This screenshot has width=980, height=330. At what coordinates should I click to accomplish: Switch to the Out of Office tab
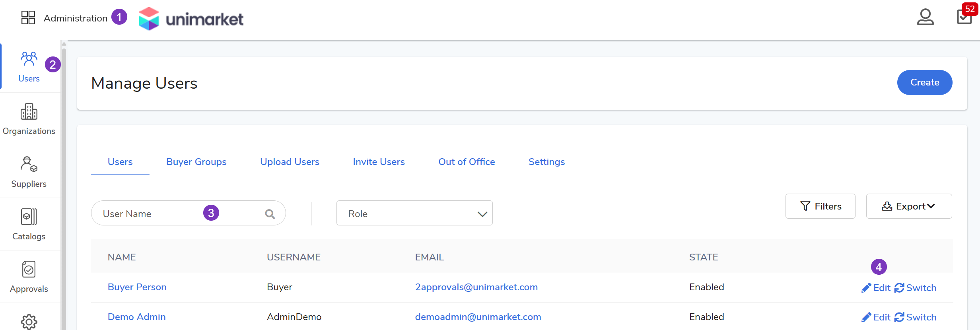click(x=467, y=162)
